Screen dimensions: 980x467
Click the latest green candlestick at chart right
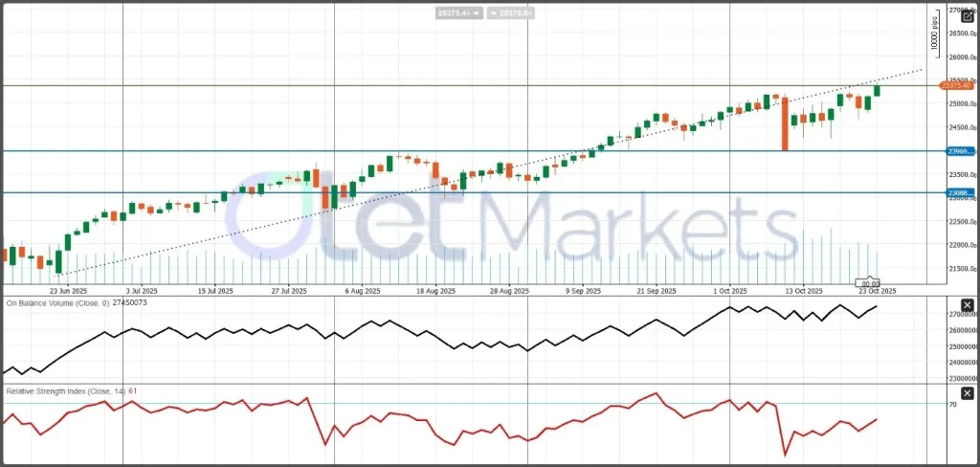[878, 90]
